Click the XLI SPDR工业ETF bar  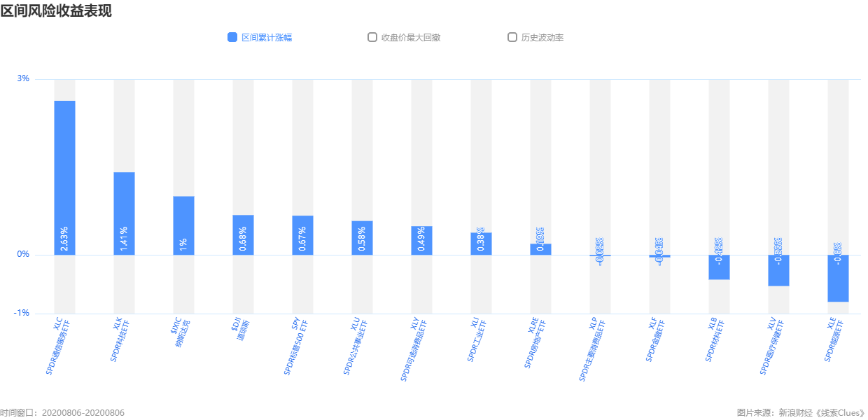(481, 244)
